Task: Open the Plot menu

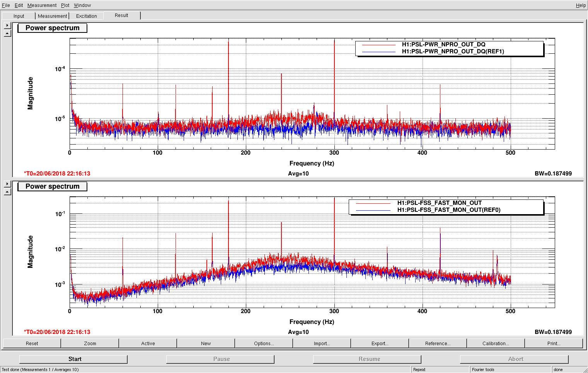Action: (x=65, y=5)
